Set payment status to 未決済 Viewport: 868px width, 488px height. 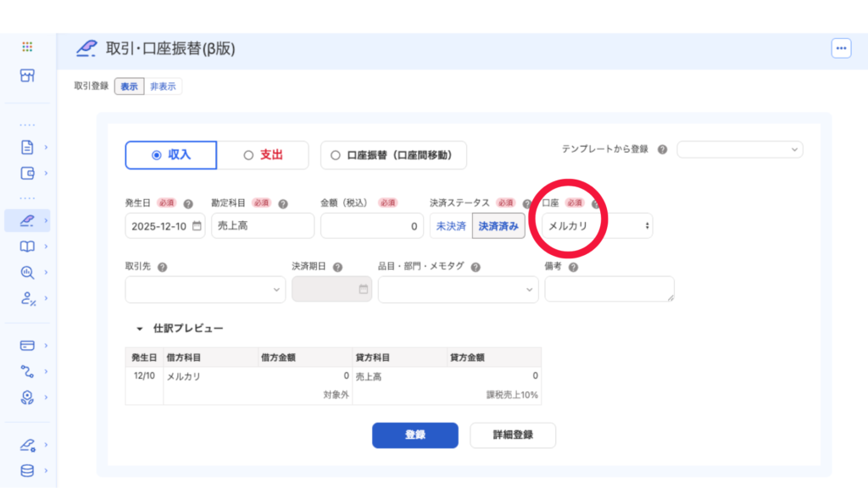click(451, 226)
